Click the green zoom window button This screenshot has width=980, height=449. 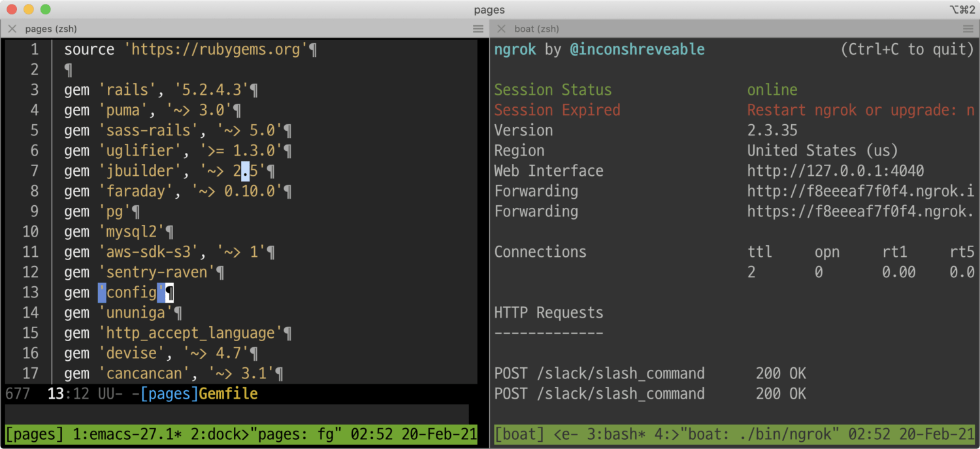[45, 9]
